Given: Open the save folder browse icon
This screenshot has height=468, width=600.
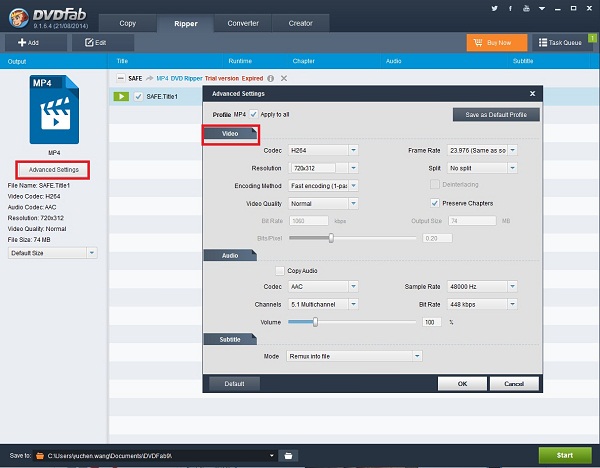Looking at the screenshot, I should coord(288,455).
